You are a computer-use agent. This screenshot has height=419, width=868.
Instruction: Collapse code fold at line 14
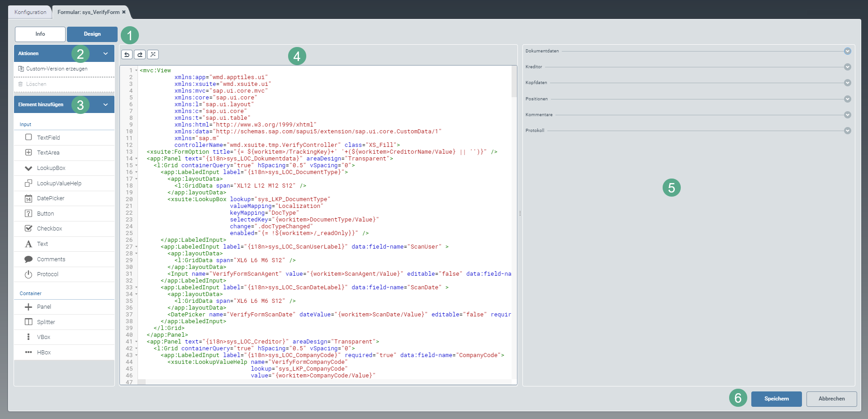tap(136, 159)
